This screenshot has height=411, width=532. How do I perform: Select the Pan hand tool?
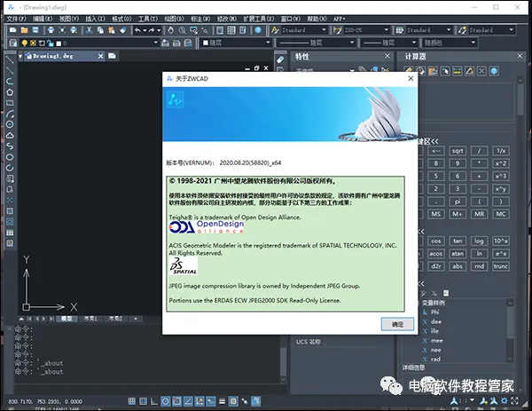coord(170,30)
